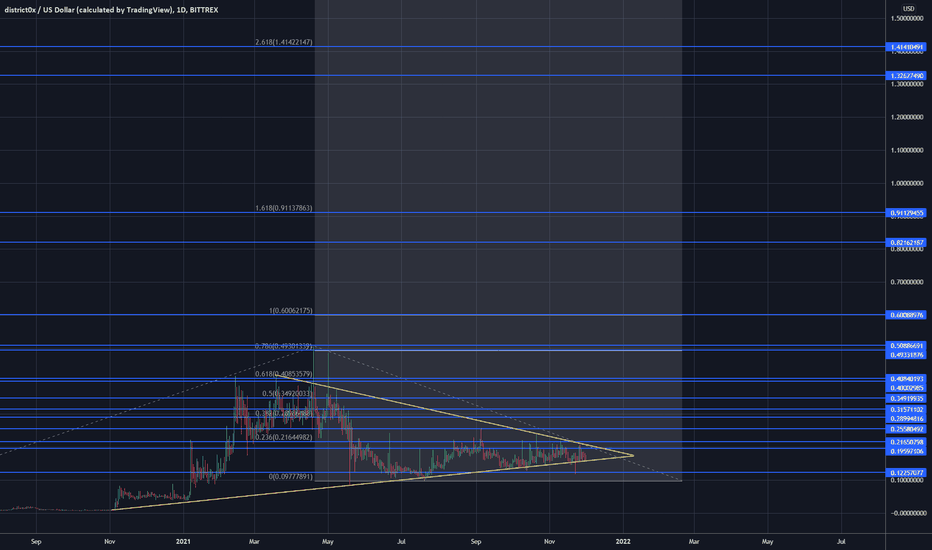Select the 0.28994816 price label
This screenshot has height=550, width=932.
[x=906, y=419]
